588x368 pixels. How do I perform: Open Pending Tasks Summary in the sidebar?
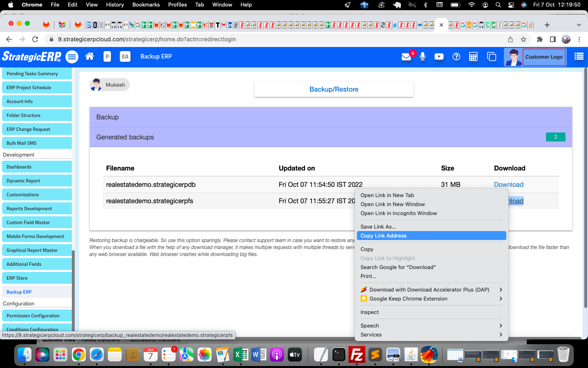37,74
